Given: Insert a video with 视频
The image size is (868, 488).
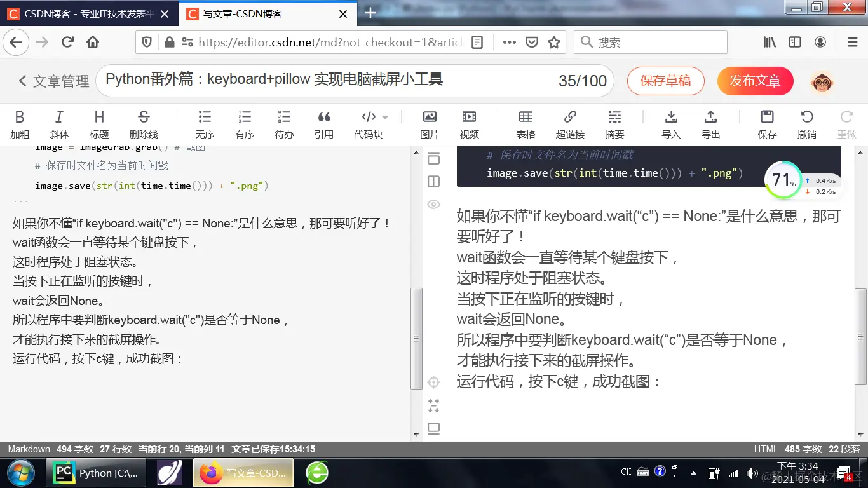Looking at the screenshot, I should (x=469, y=124).
